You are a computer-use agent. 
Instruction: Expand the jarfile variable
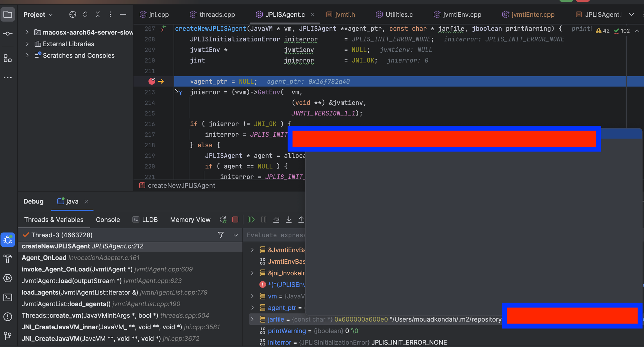[x=252, y=319]
